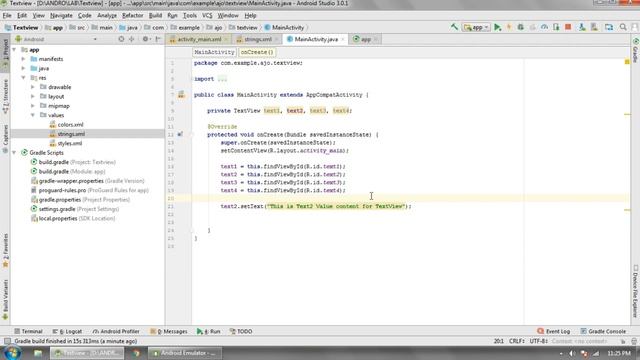Collapse the Gradle Scripts node
The width and height of the screenshot is (640, 360).
pyautogui.click(x=15, y=153)
